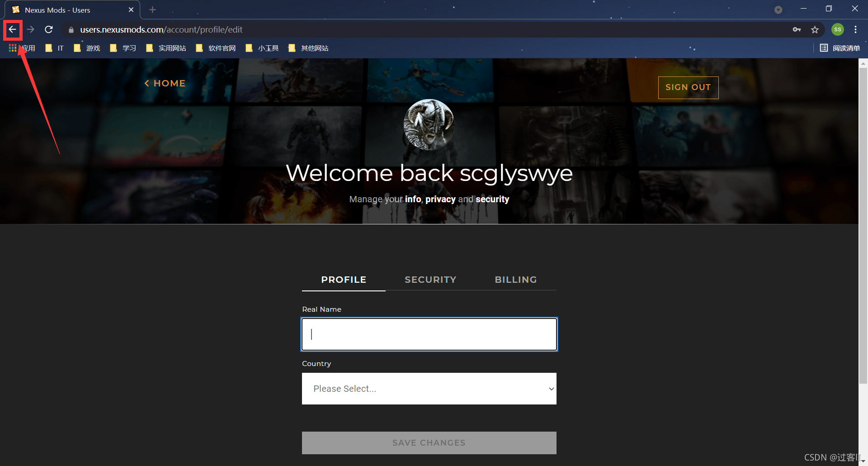Viewport: 868px width, 466px height.
Task: Open the Chrome three-dot menu
Action: coord(855,29)
